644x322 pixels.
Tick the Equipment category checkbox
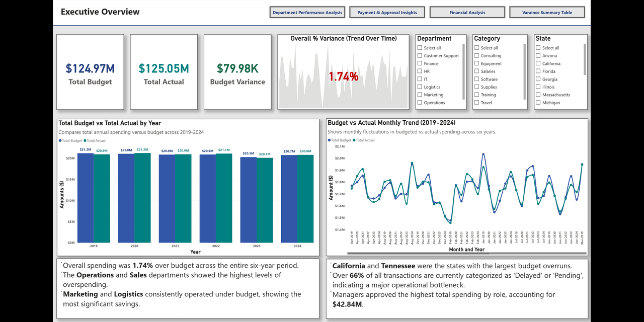pos(476,63)
